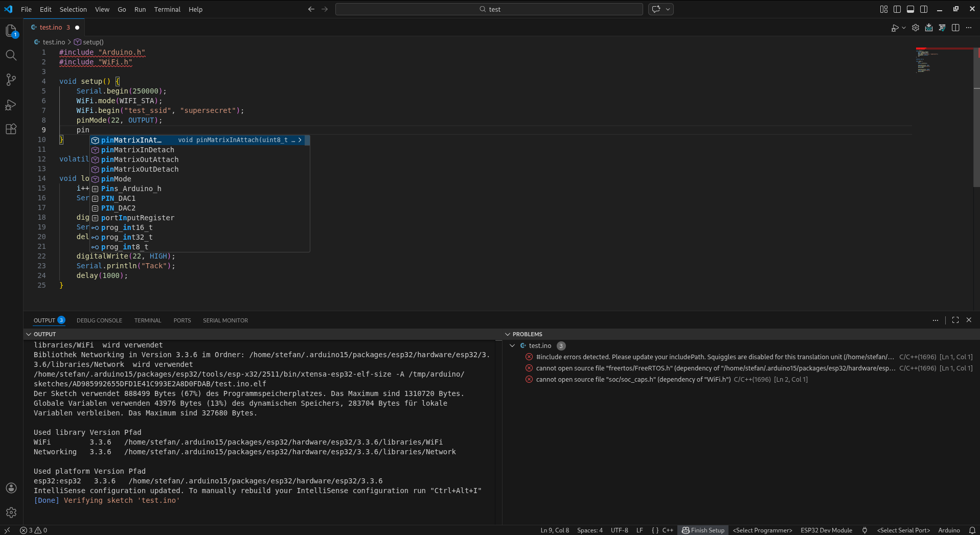The width and height of the screenshot is (980, 535).
Task: Toggle the primary side bar layout button
Action: [x=897, y=9]
